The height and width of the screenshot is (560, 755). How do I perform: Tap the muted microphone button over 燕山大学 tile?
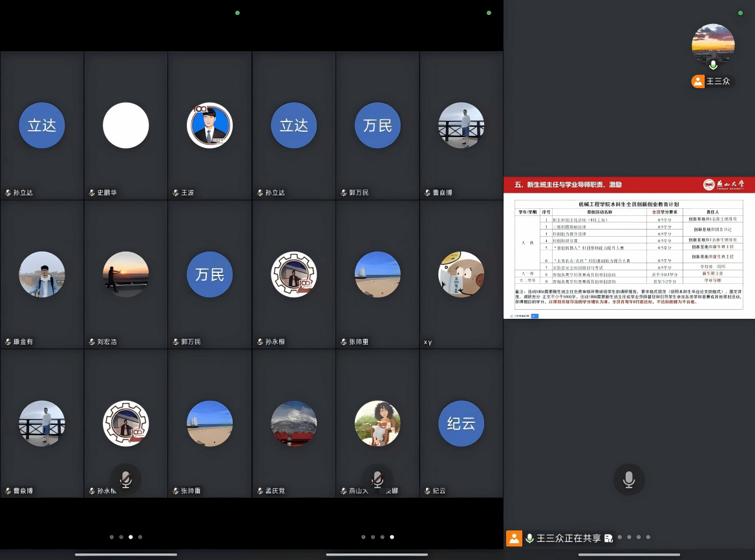click(377, 479)
